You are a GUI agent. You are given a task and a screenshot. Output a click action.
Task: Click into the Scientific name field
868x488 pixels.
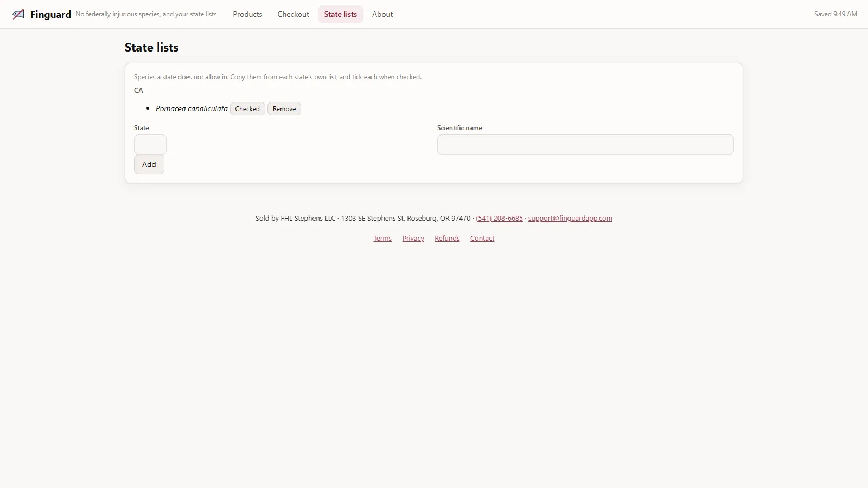[585, 145]
